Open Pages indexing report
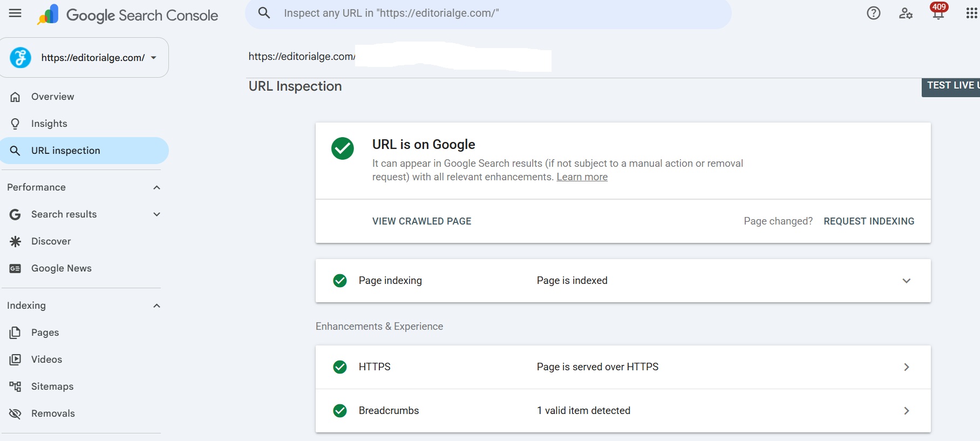 pos(84,333)
